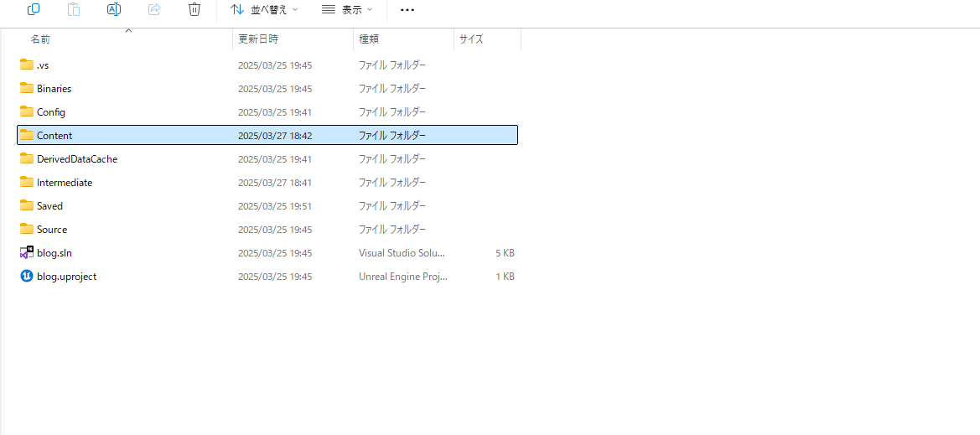Image resolution: width=980 pixels, height=435 pixels.
Task: Sort by 名前 column header
Action: [x=40, y=39]
